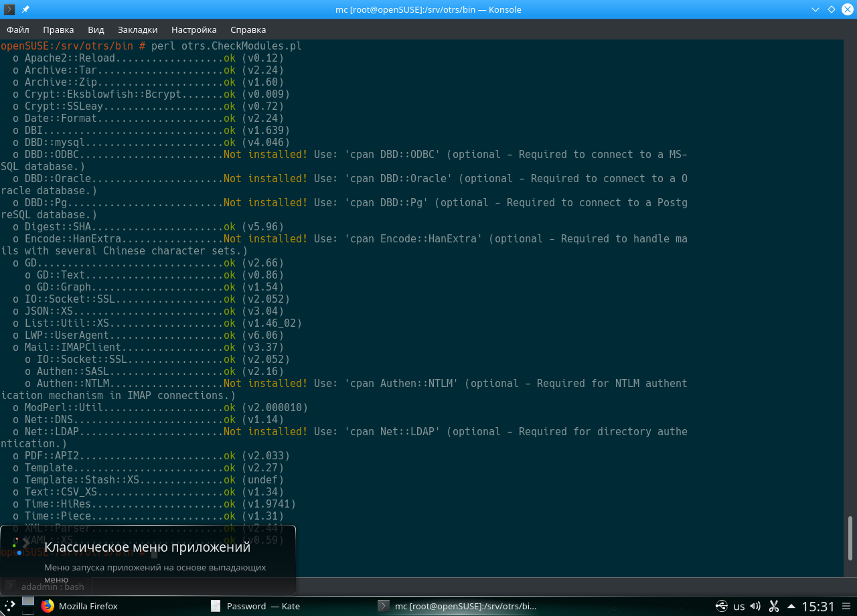The image size is (857, 616).
Task: Click the 'Encode::HanExtra' module name
Action: point(73,239)
